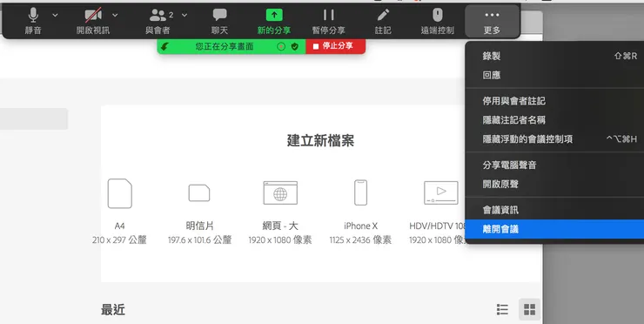This screenshot has width=644, height=324.
Task: Click the green shield icon in share bar
Action: tap(295, 46)
